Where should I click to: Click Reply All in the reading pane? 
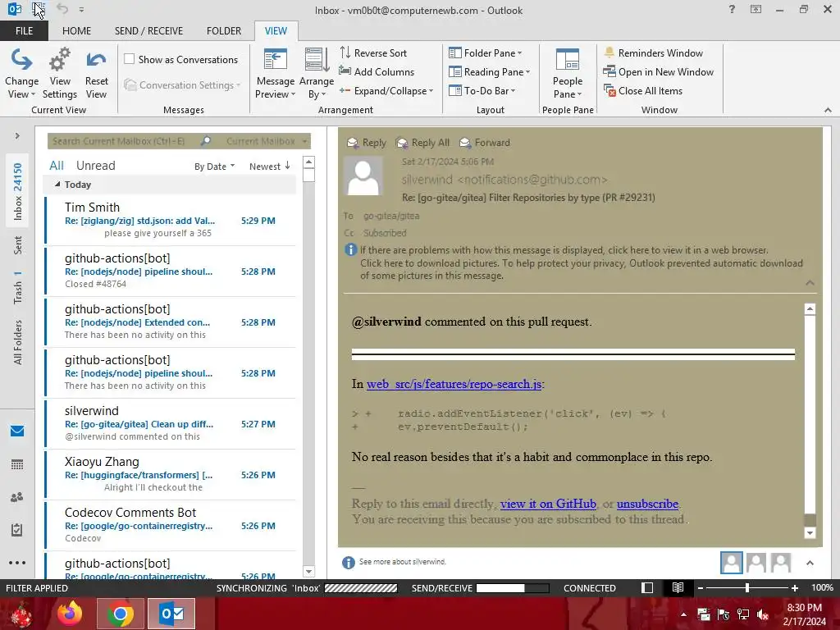[422, 143]
